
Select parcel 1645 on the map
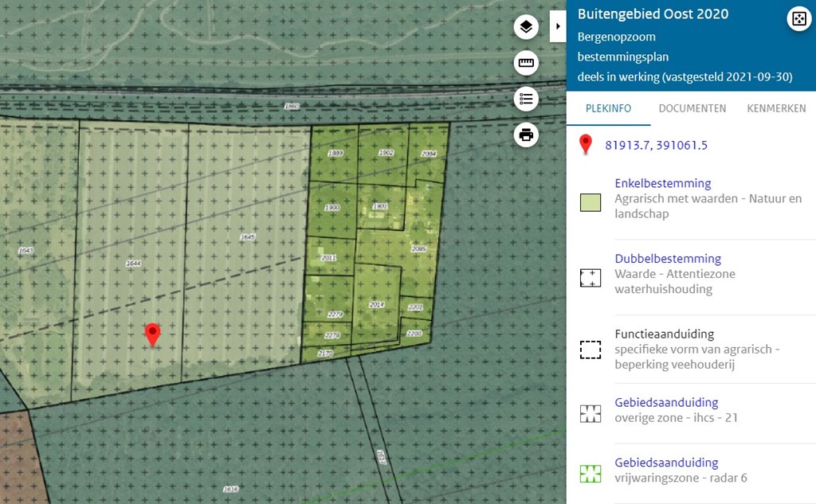(247, 237)
